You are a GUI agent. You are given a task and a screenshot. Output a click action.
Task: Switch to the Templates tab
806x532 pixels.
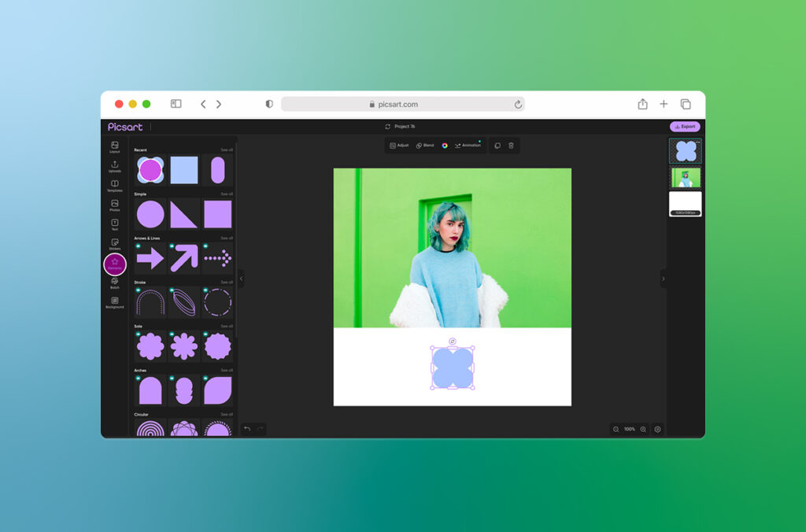pos(115,186)
